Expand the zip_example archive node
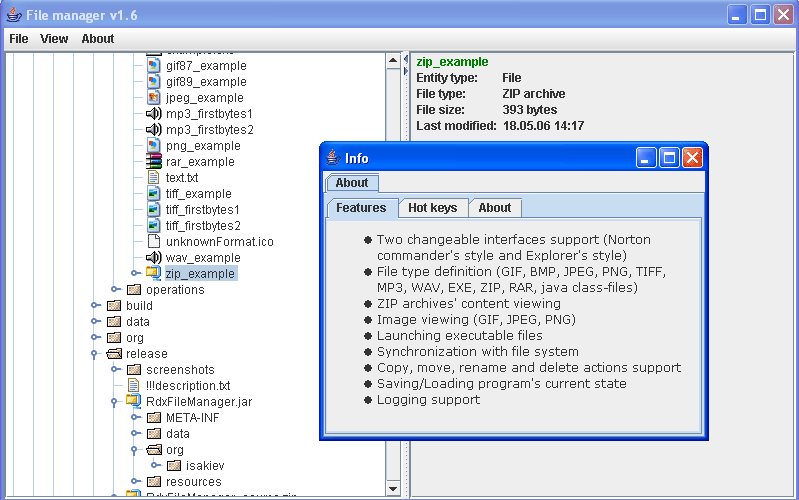 [135, 273]
